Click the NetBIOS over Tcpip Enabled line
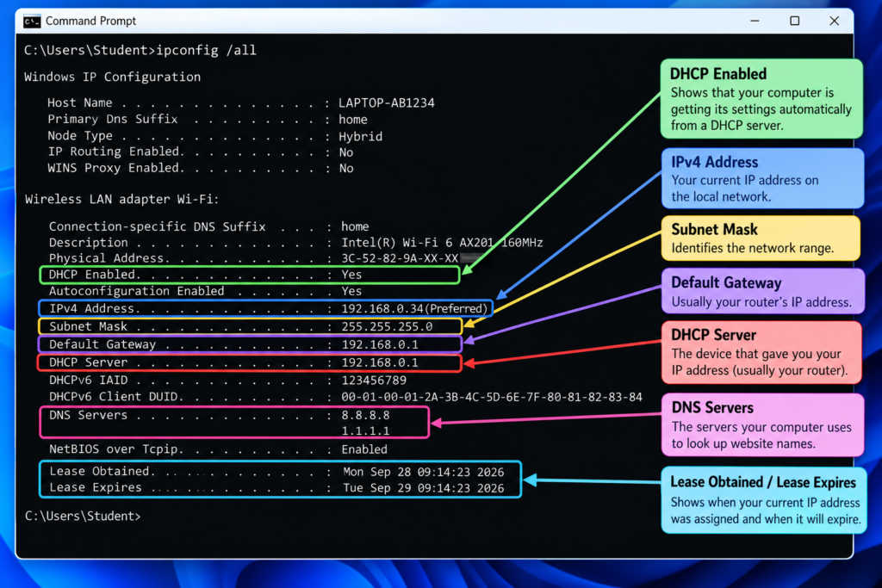882x588 pixels. tap(218, 449)
